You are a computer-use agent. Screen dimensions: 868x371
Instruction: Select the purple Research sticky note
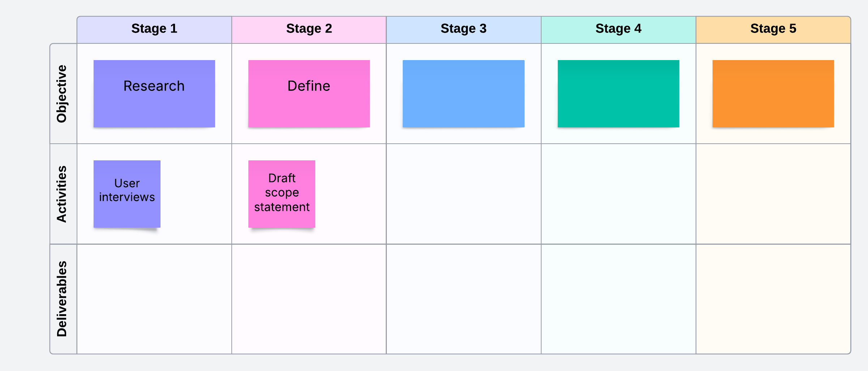154,94
